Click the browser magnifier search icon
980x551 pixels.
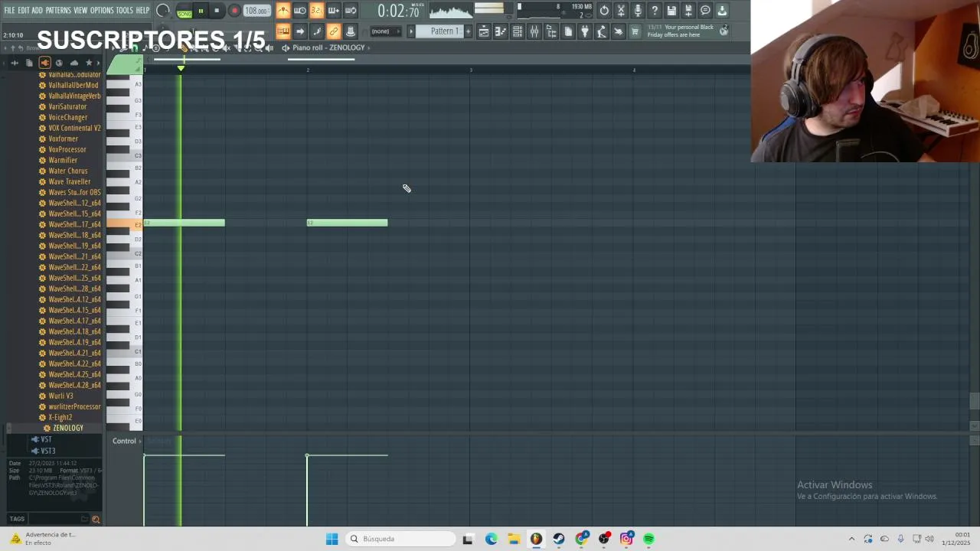[x=96, y=519]
